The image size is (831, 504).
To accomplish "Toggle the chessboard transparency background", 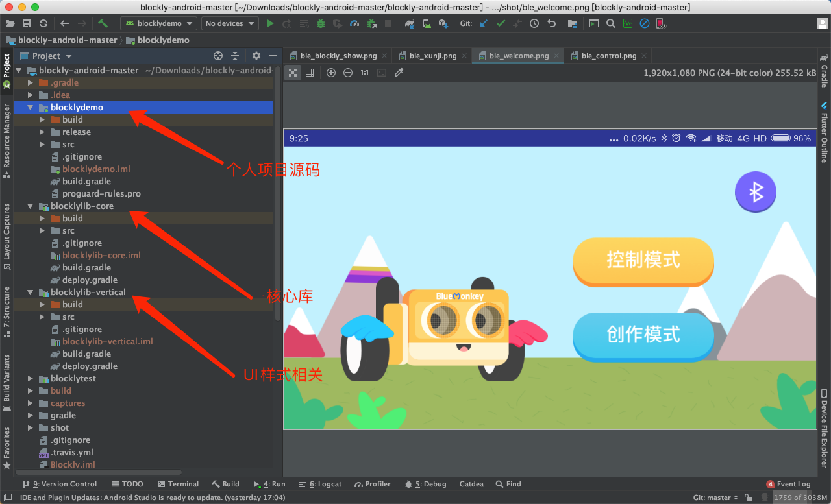I will click(x=293, y=73).
